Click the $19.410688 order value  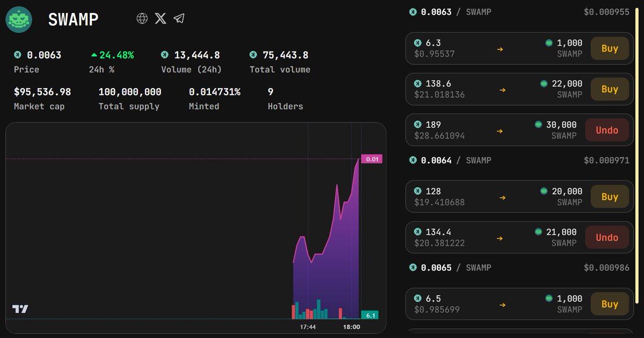440,202
